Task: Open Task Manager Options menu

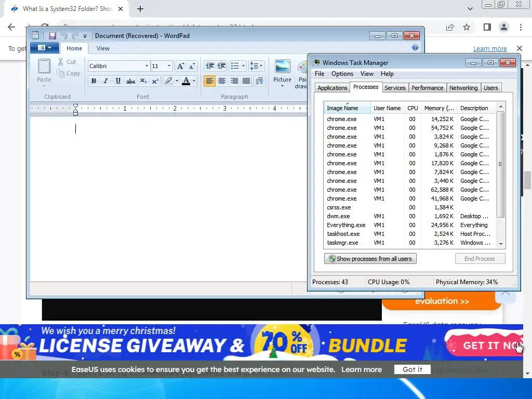Action: point(342,74)
